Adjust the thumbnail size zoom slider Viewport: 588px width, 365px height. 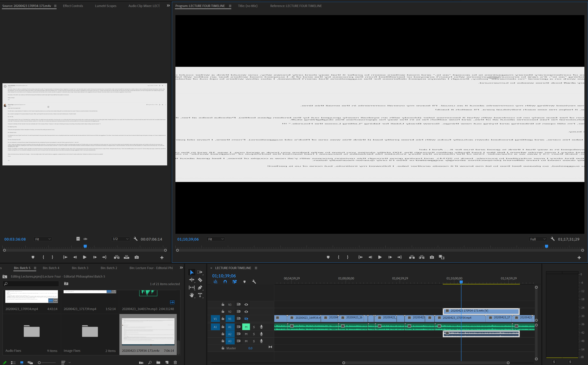click(x=39, y=362)
